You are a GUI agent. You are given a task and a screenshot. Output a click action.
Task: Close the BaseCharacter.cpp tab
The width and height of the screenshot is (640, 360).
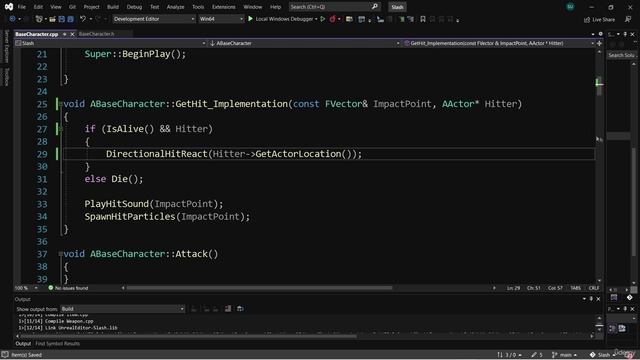coord(72,34)
